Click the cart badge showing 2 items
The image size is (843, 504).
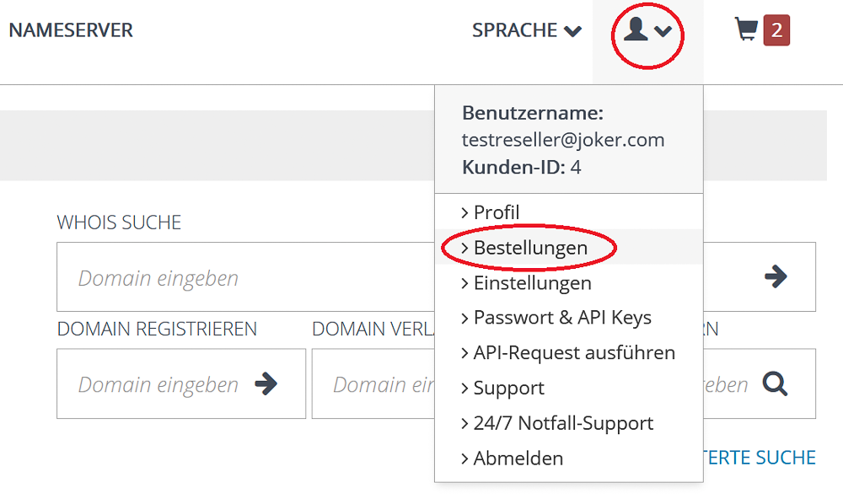tap(776, 30)
